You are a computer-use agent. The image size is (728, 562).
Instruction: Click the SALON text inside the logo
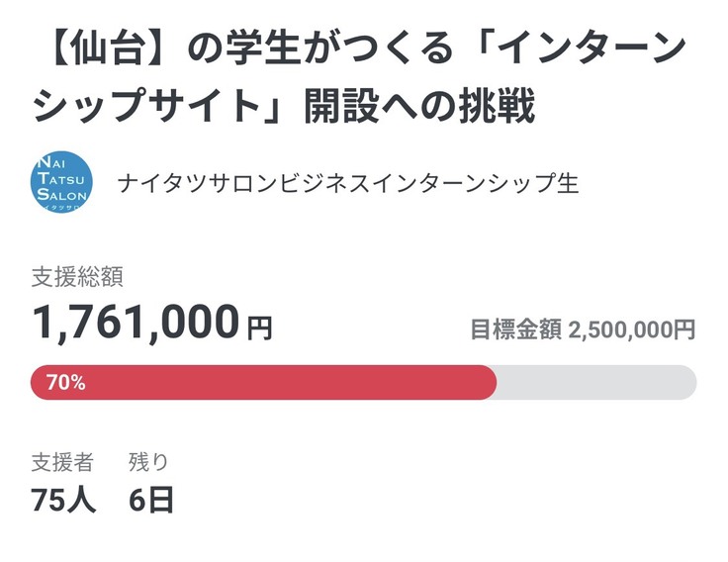(x=61, y=196)
